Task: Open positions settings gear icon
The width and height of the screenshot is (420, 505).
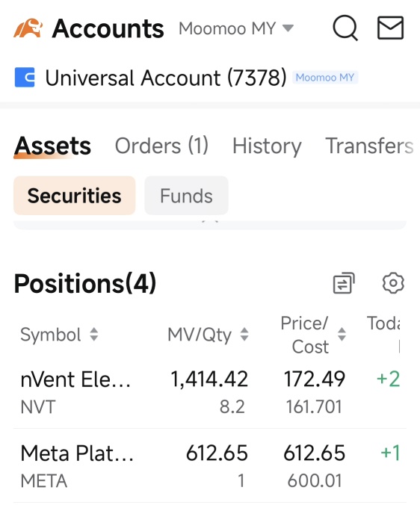Action: click(393, 283)
